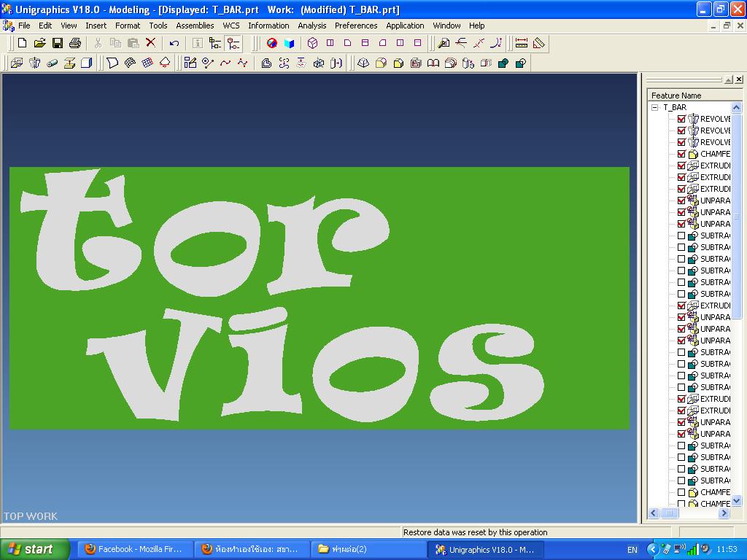Print the current view

click(75, 43)
